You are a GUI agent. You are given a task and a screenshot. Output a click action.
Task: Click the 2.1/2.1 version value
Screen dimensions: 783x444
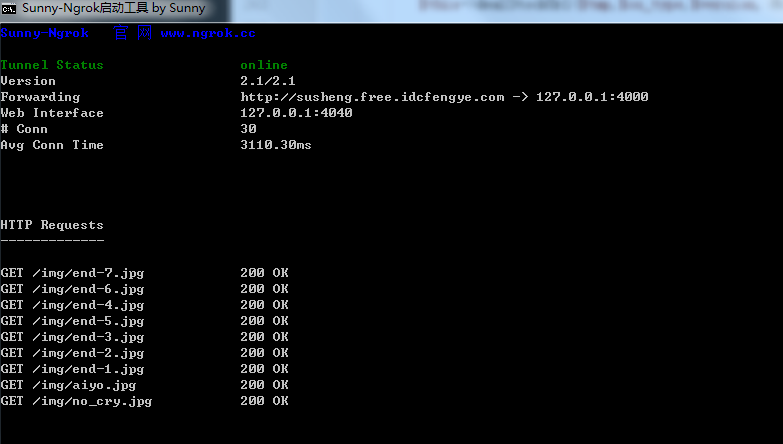[x=268, y=81]
